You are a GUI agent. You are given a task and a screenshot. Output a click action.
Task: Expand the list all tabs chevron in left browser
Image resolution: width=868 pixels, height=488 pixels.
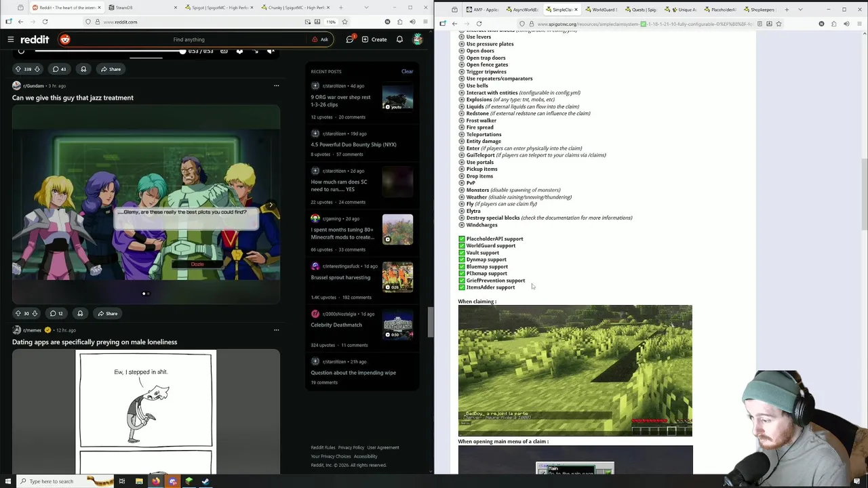point(366,7)
